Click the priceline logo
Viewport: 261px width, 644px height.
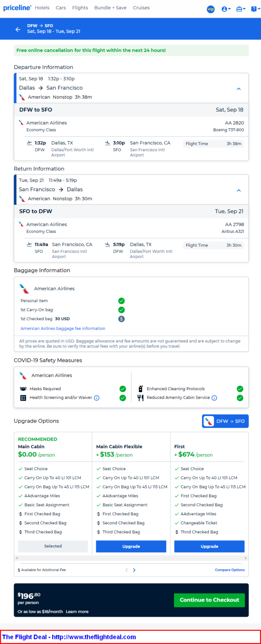[17, 8]
